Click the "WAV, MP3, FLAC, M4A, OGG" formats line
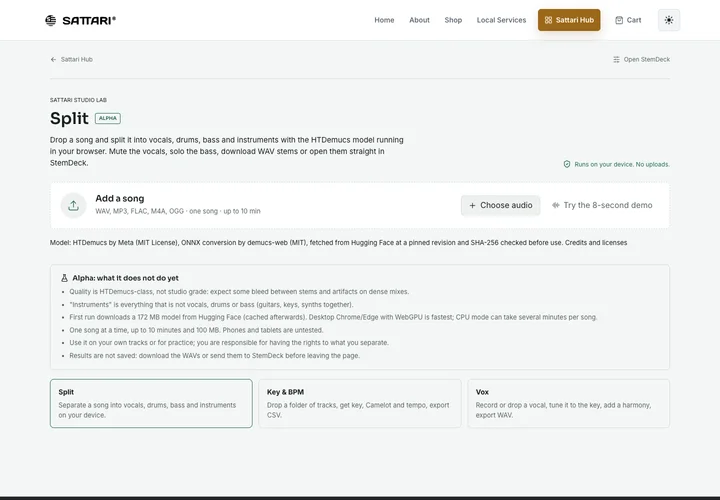720x500 pixels. pyautogui.click(x=178, y=211)
